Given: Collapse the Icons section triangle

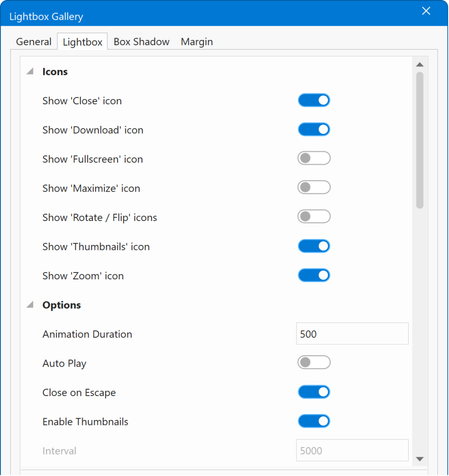Looking at the screenshot, I should (x=30, y=72).
